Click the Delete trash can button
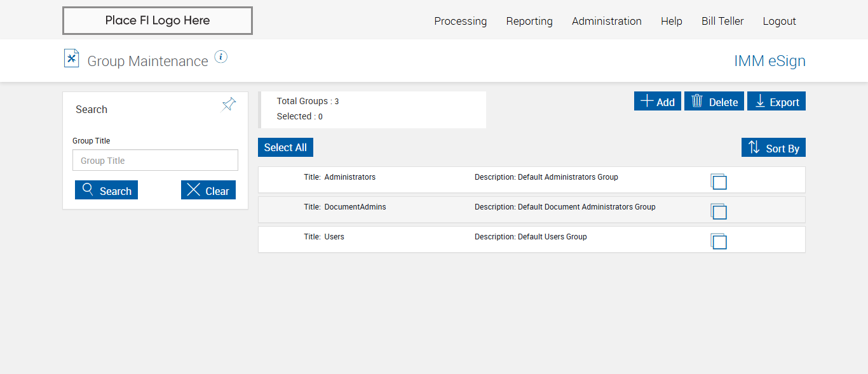This screenshot has height=374, width=868. (x=714, y=102)
